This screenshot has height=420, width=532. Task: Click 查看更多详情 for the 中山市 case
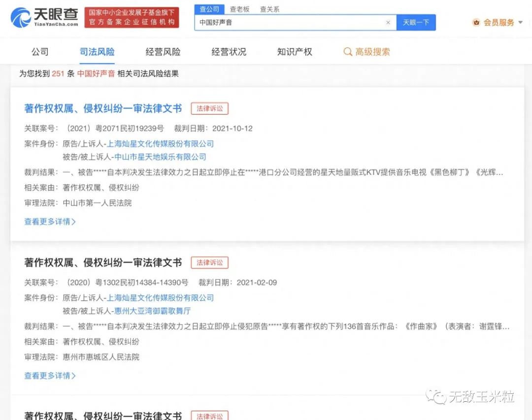pyautogui.click(x=50, y=222)
